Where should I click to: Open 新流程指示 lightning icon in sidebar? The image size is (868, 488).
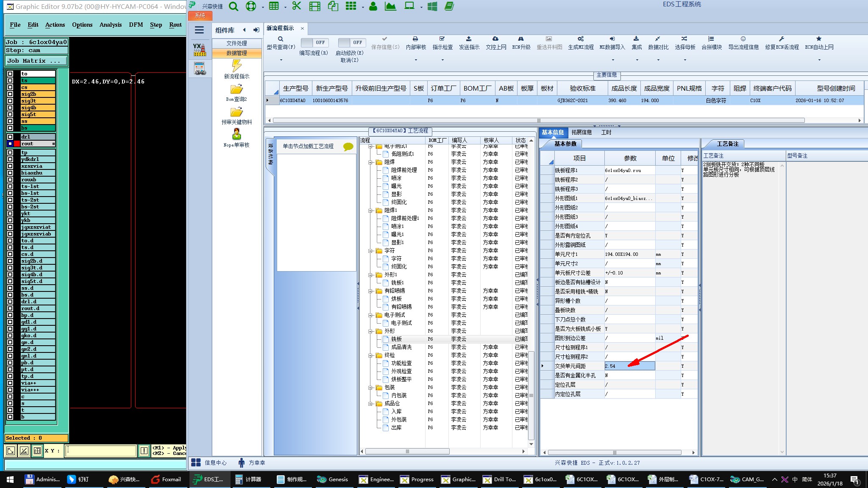[236, 66]
